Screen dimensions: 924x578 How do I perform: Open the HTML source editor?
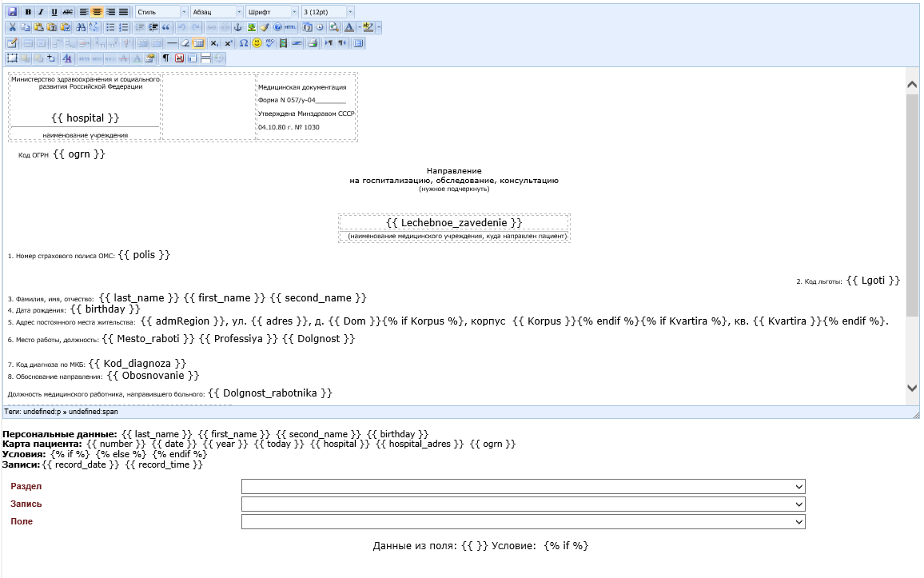291,27
